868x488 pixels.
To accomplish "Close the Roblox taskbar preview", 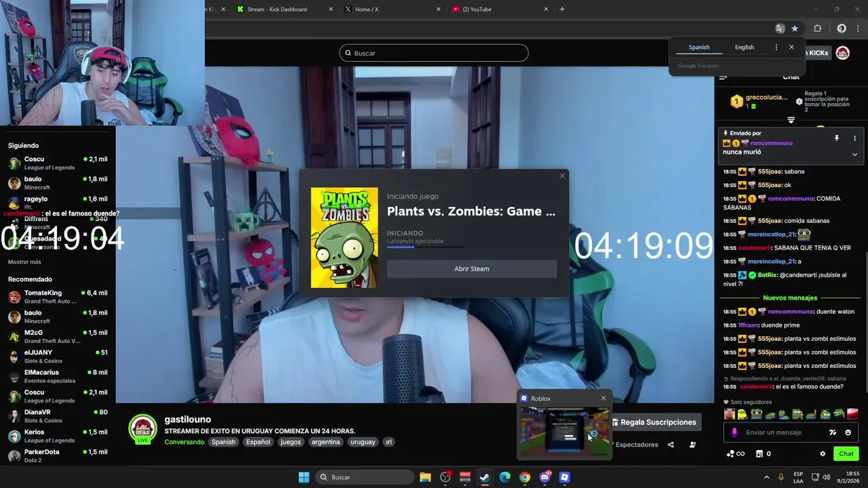I will [x=604, y=399].
